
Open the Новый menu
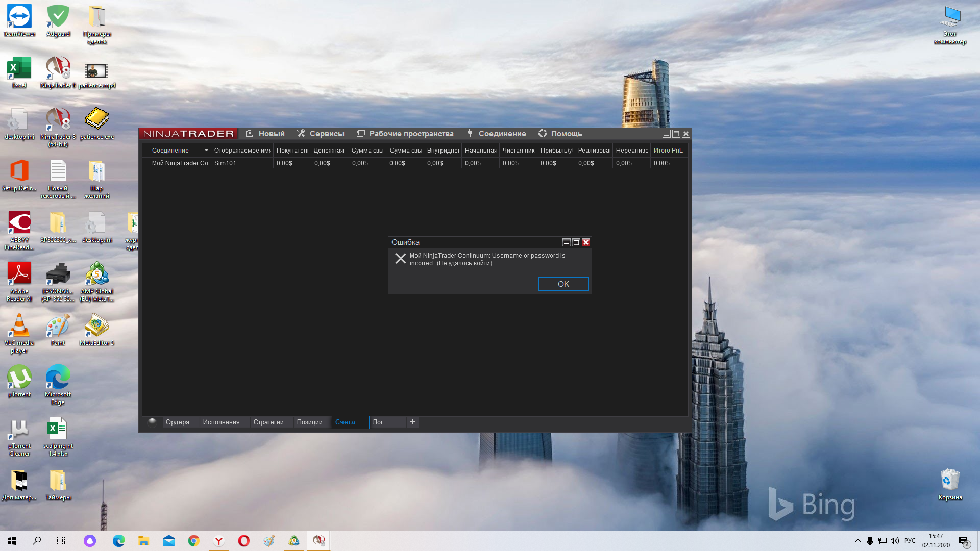[266, 134]
